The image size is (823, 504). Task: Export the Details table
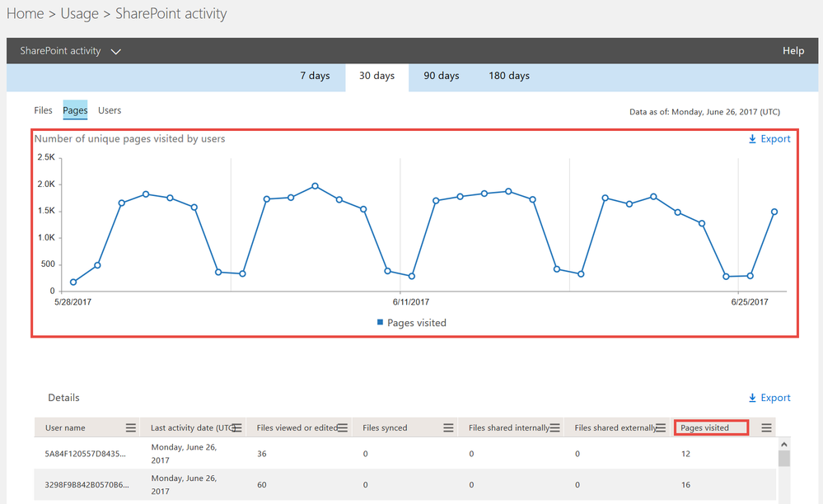click(x=769, y=398)
